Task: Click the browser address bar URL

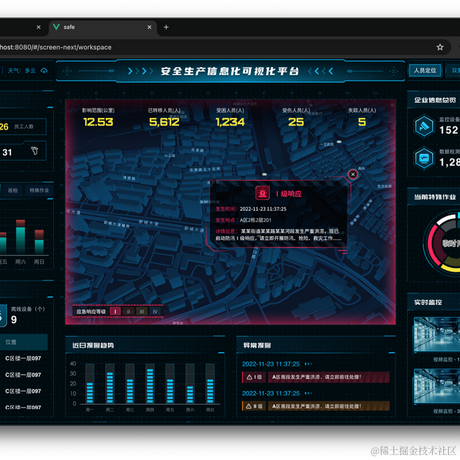Action: (56, 47)
